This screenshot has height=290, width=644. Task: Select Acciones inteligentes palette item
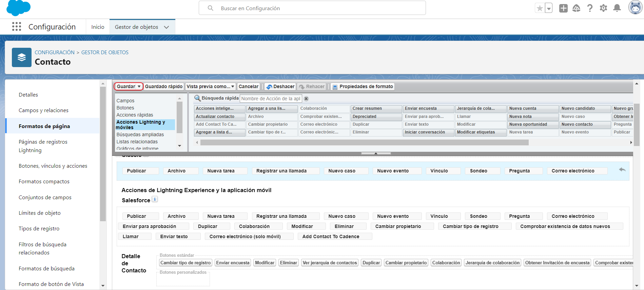point(220,108)
